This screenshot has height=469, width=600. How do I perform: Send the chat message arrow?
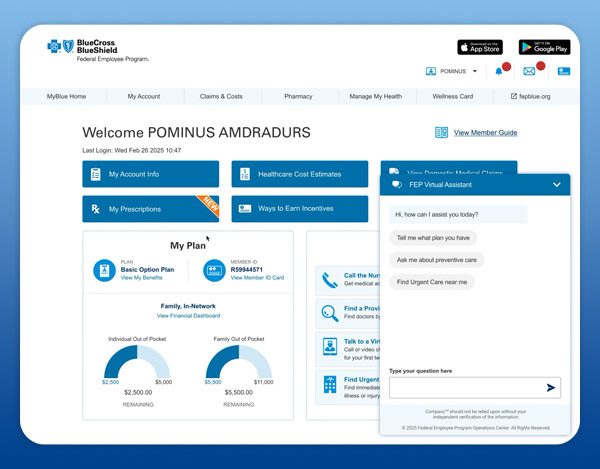[x=551, y=388]
